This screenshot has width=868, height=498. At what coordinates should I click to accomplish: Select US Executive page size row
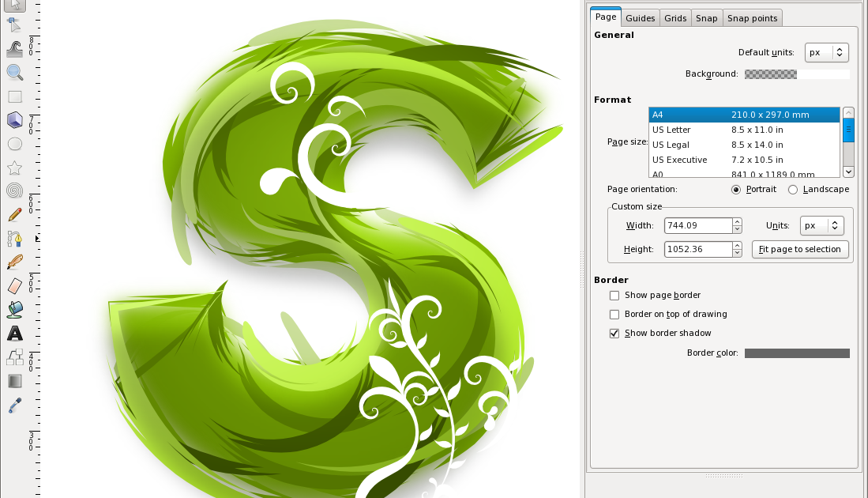click(x=744, y=160)
